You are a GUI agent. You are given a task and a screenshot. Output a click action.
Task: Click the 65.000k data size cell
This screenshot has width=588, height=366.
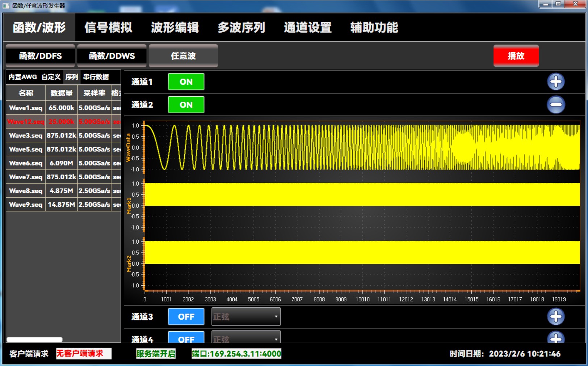62,108
